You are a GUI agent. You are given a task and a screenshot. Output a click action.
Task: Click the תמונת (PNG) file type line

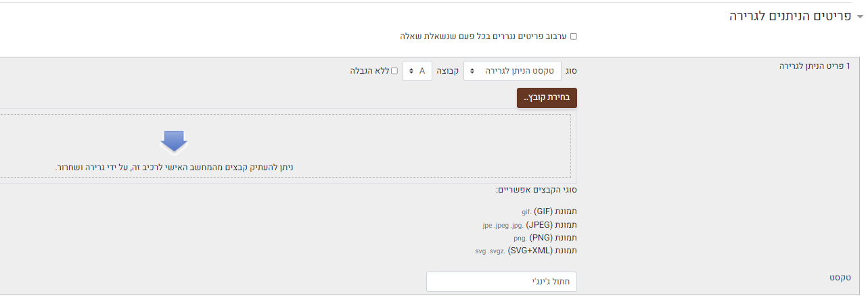click(x=545, y=237)
